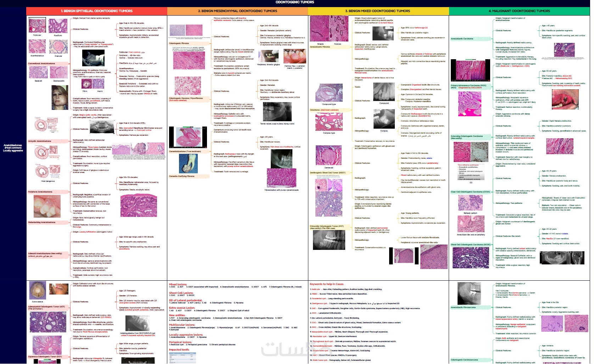The height and width of the screenshot is (364, 594).
Task: Open the Micro cyst histology thumbnail
Action: 86,84
